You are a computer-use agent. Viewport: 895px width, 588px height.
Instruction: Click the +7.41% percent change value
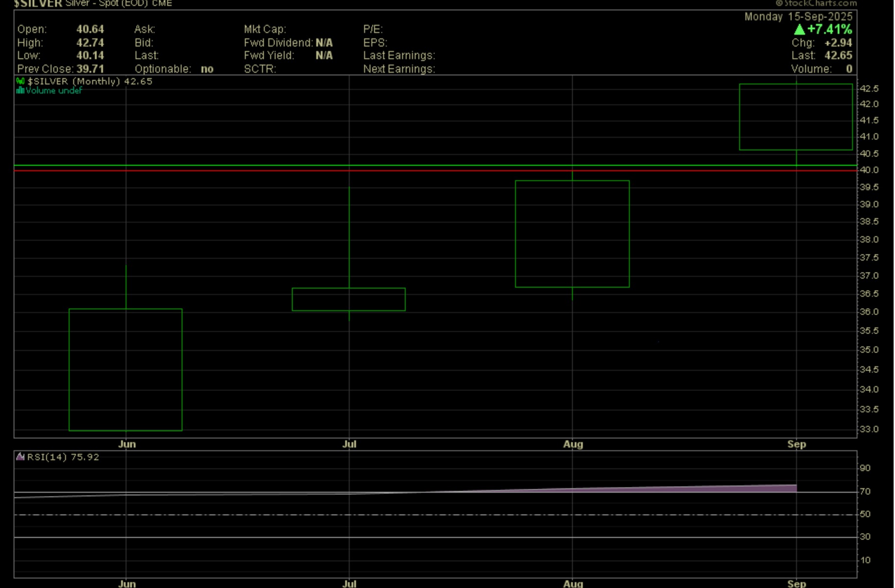(830, 29)
